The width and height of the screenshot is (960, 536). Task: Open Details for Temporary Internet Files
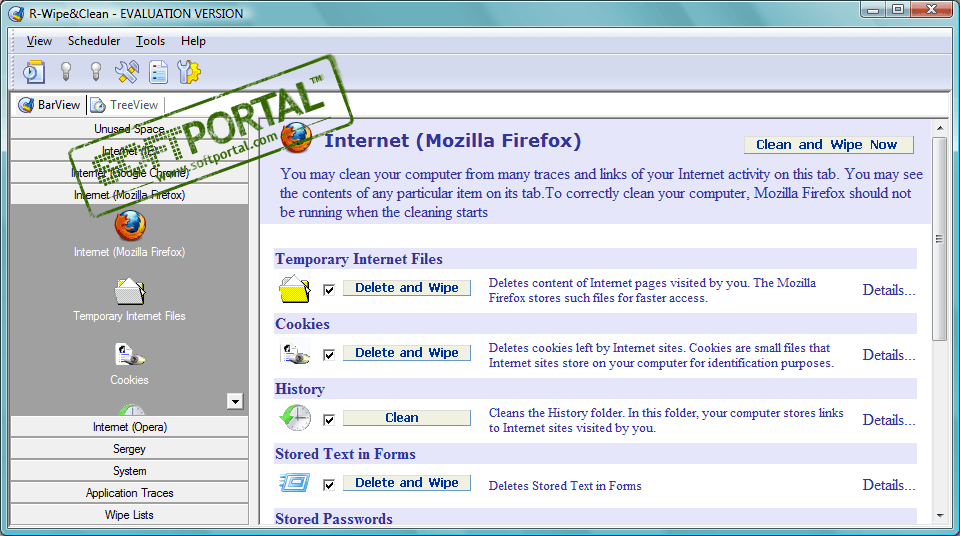click(x=889, y=290)
